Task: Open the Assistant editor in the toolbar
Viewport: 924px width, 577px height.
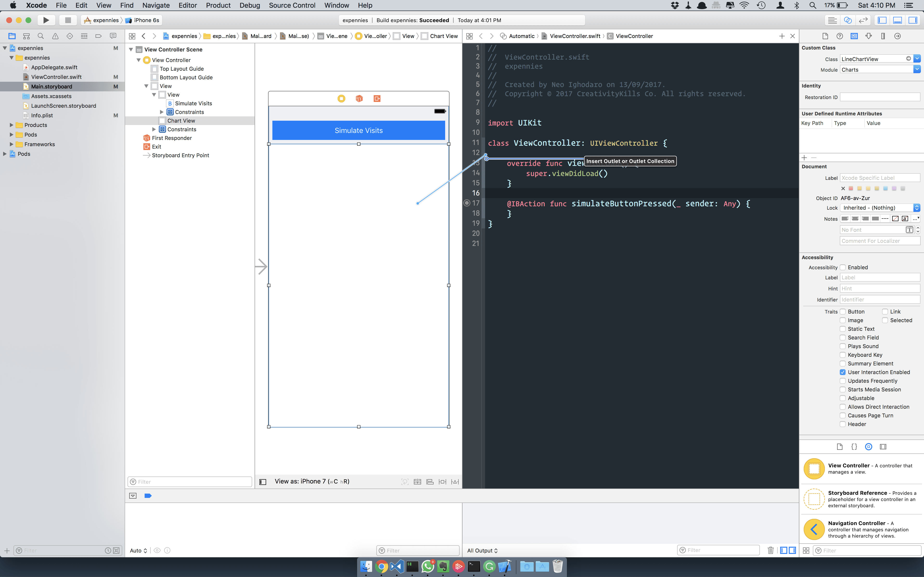Action: pos(848,20)
